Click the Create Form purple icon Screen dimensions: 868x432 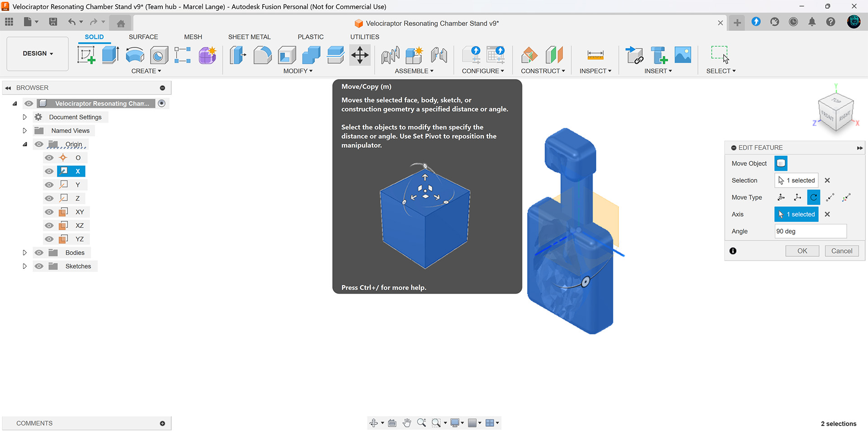(208, 55)
